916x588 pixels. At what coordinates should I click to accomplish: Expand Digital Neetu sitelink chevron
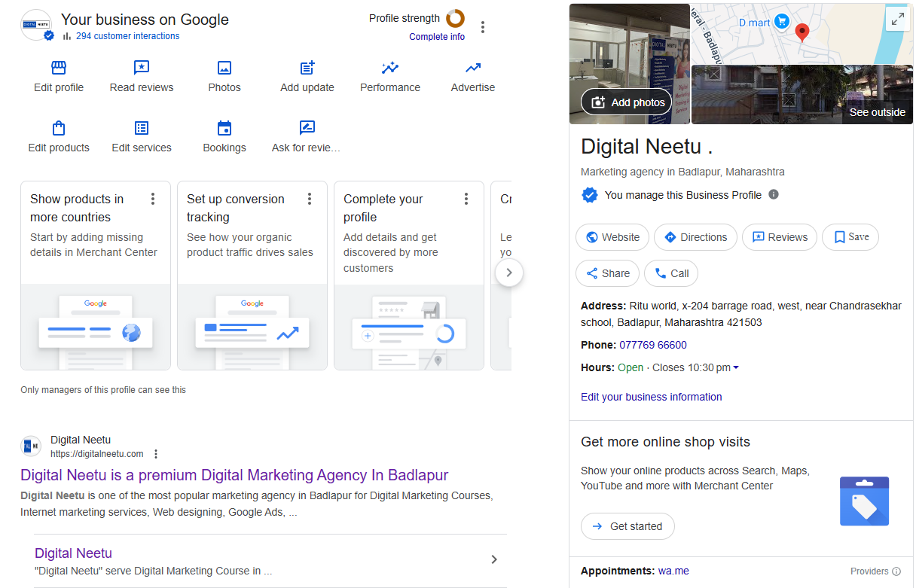tap(494, 559)
